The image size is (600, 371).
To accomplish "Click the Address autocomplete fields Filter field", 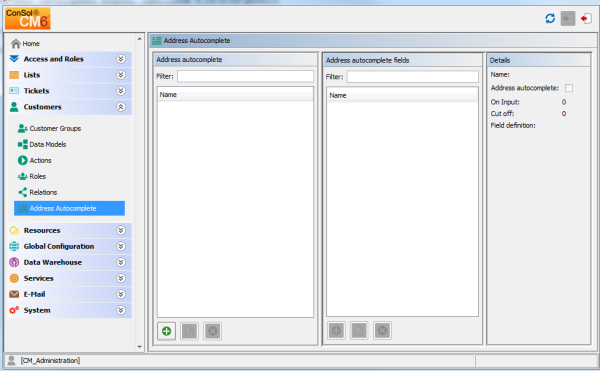I will coord(412,76).
